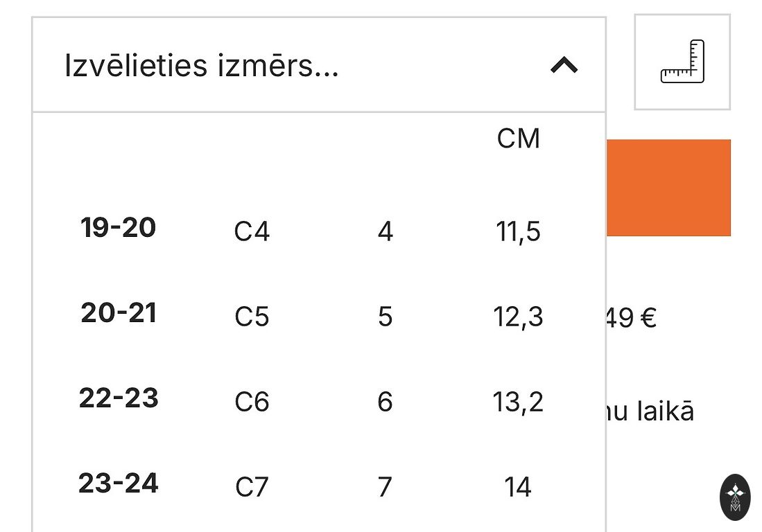Click the C4 size code
The width and height of the screenshot is (762, 532).
click(252, 231)
